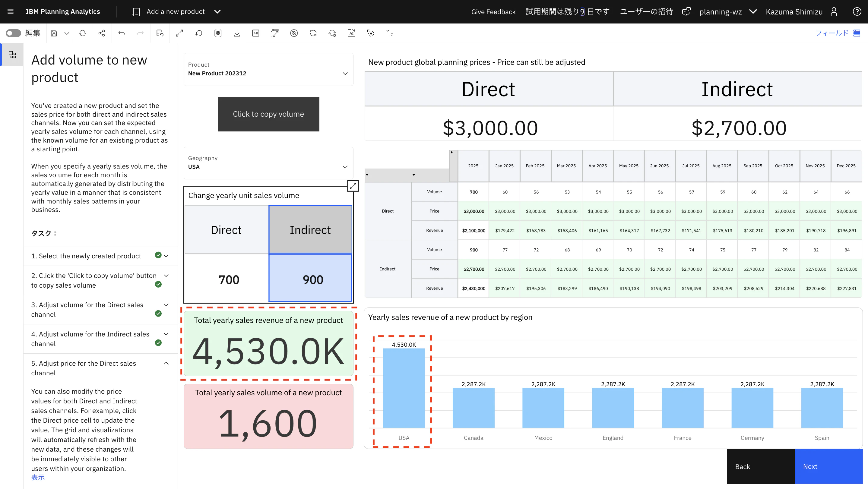868x489 pixels.
Task: Select the Indirect channel header tile
Action: point(310,230)
